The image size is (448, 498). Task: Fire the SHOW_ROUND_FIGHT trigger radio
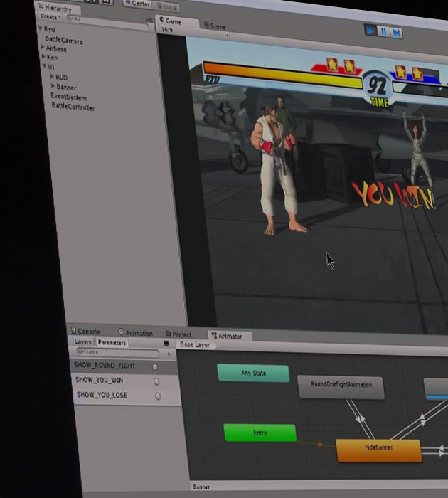click(x=154, y=367)
